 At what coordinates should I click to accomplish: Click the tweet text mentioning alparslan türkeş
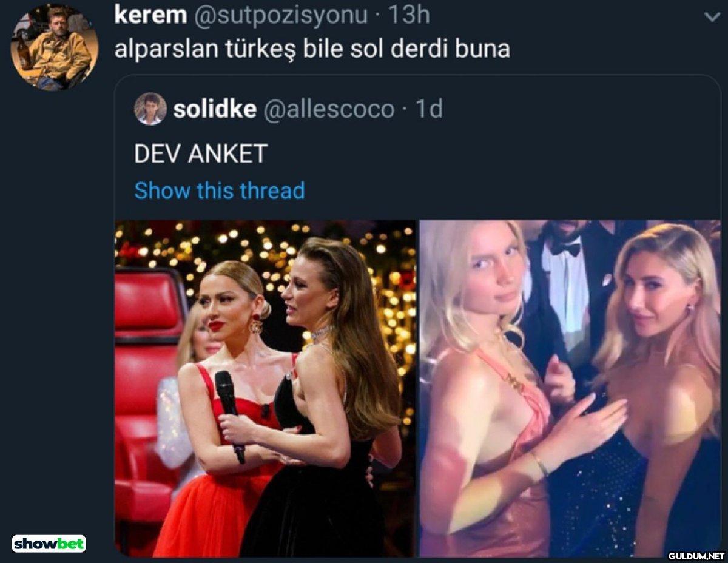(x=312, y=49)
